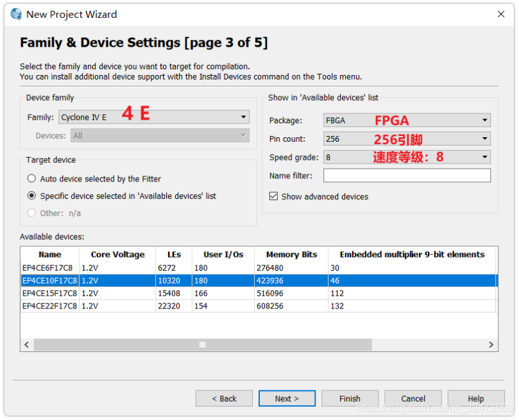The width and height of the screenshot is (519, 420).
Task: Click LEs value 22320
Action: pyautogui.click(x=169, y=307)
